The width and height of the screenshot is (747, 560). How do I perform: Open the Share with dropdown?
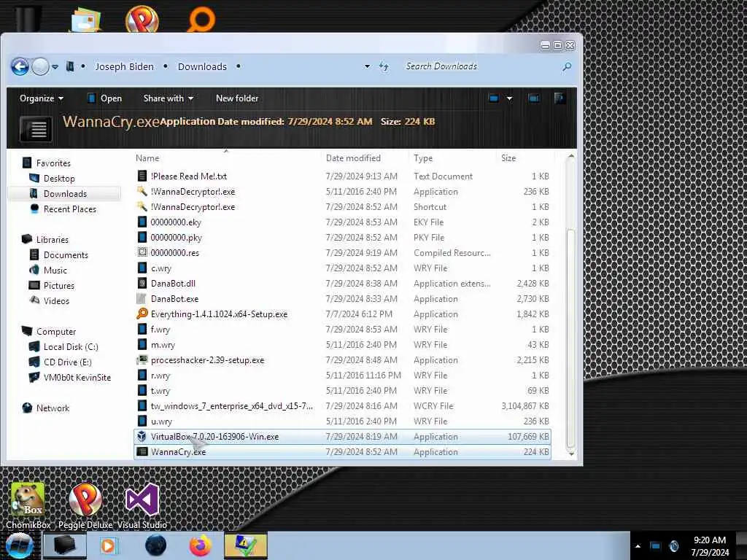[x=169, y=98]
